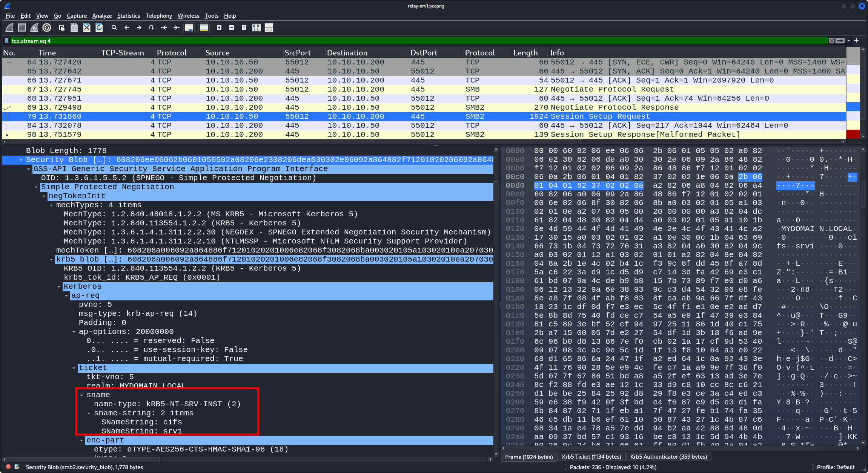Image resolution: width=868 pixels, height=473 pixels.
Task: Find a packet with magnifier icon
Action: (114, 28)
